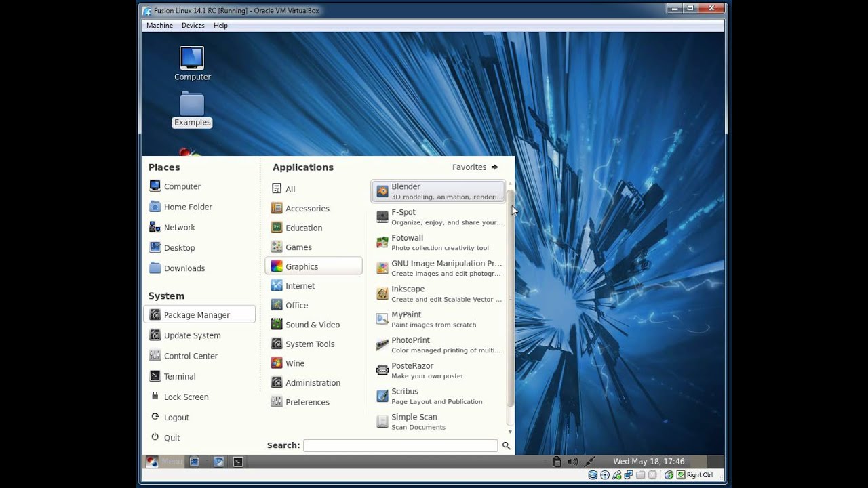Click Quit in the menu
The image size is (868, 488).
tap(199, 438)
